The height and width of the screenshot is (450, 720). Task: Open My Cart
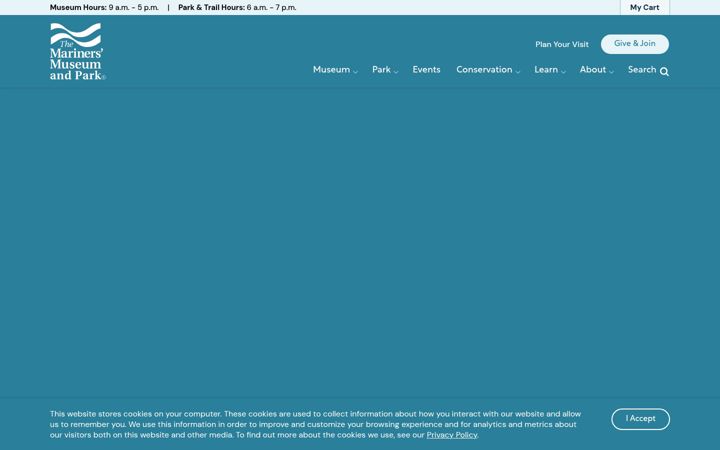[x=645, y=7]
